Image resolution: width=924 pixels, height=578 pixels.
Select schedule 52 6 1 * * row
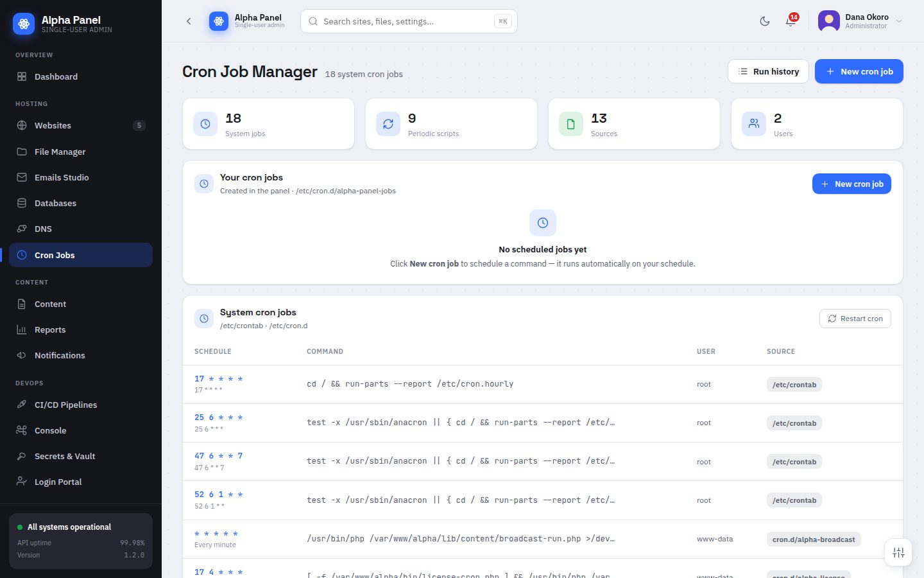pos(542,500)
